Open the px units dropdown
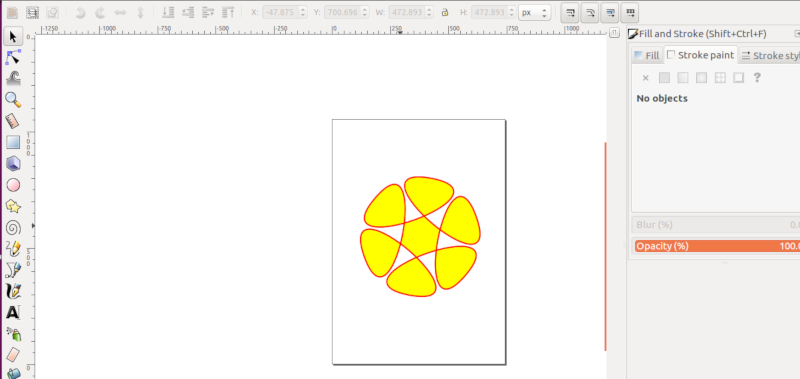The image size is (800, 379). 535,12
